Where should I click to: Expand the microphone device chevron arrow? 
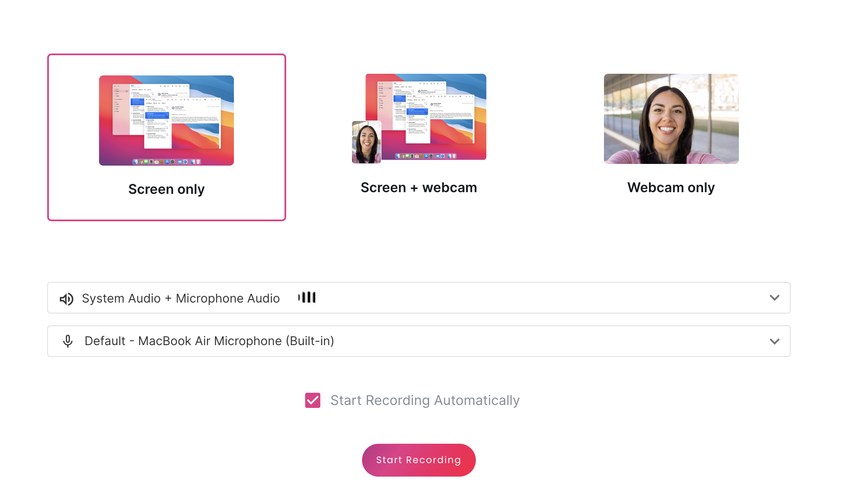774,341
